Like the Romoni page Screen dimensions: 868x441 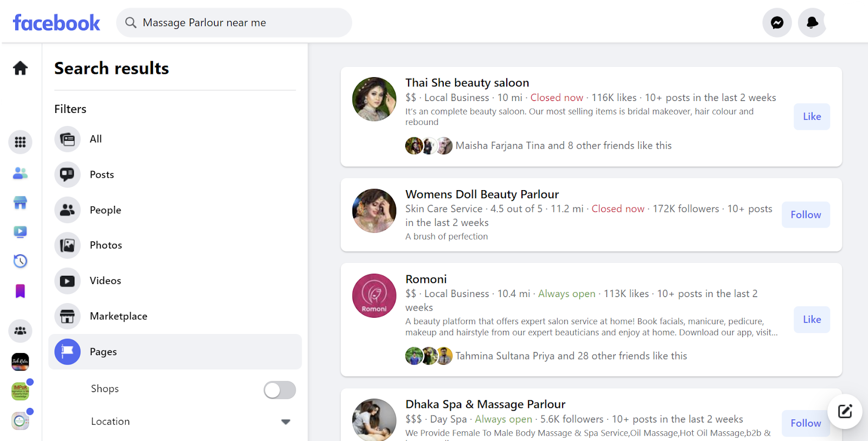click(x=812, y=319)
